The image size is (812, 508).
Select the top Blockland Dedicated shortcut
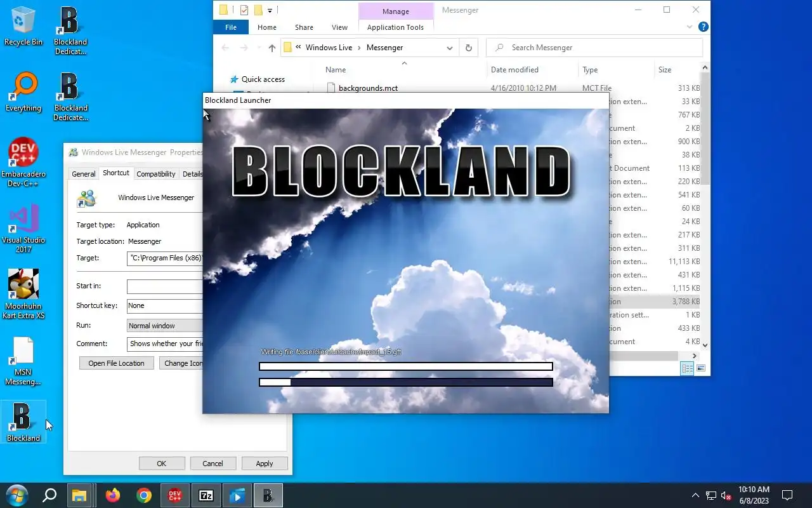[x=70, y=30]
